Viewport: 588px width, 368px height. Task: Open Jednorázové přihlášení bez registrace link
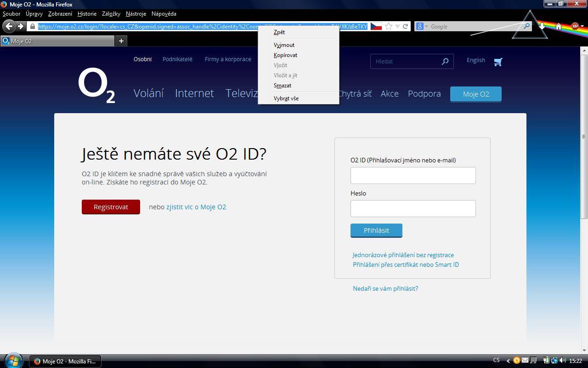403,255
